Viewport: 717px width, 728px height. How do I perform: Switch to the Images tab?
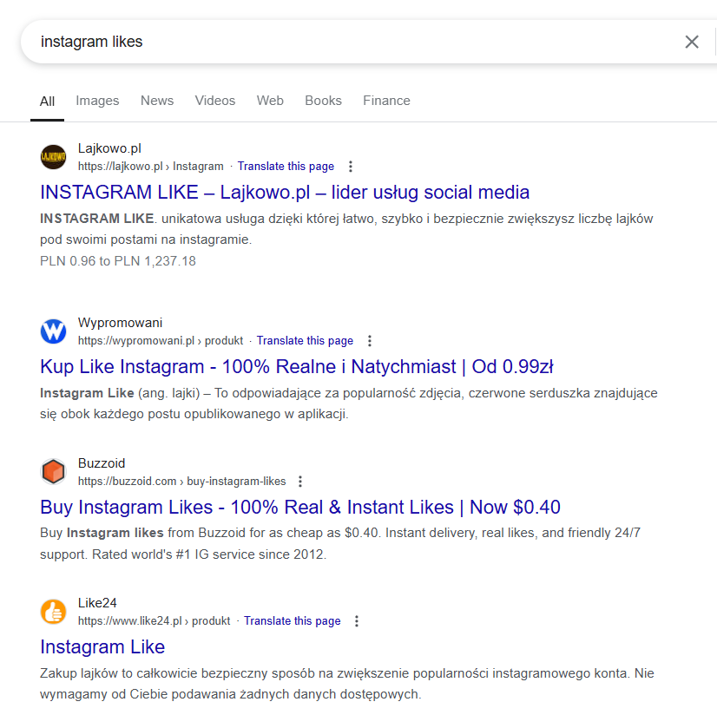tap(97, 101)
